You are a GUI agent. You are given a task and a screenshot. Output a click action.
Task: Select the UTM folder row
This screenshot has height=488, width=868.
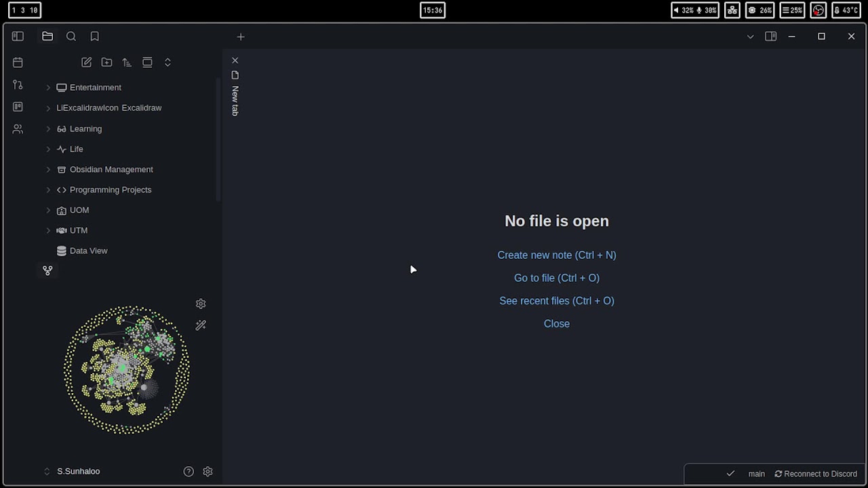(127, 230)
